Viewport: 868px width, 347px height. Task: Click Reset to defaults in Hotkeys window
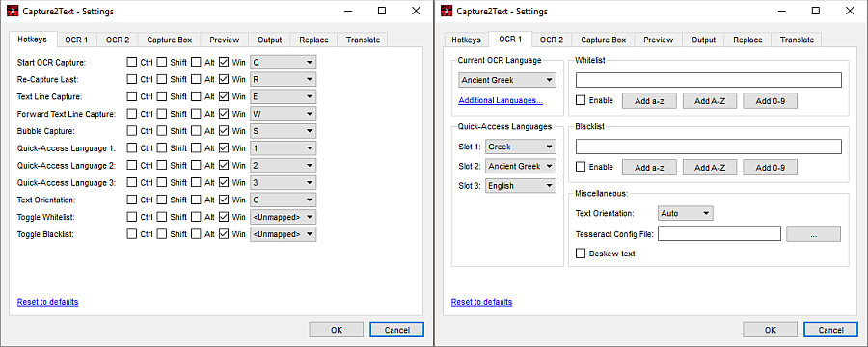(47, 302)
